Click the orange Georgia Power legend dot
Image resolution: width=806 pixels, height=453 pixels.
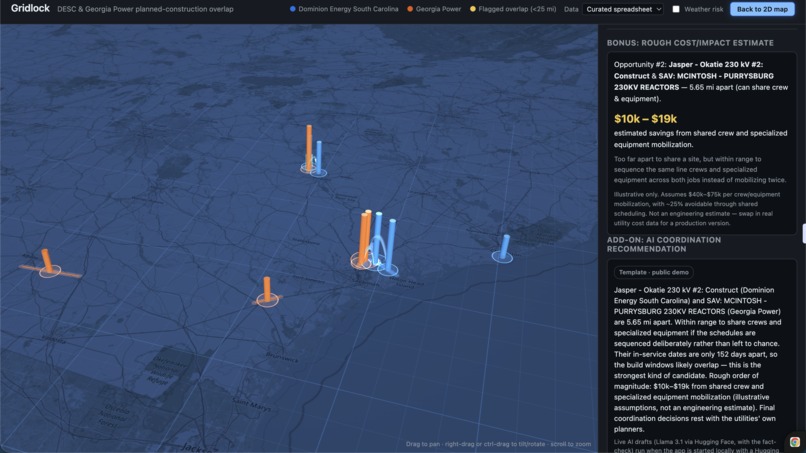pyautogui.click(x=410, y=9)
